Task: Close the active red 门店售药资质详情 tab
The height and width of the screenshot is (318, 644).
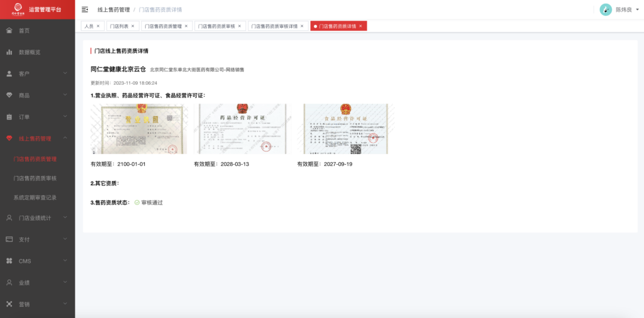Action: pyautogui.click(x=360, y=26)
